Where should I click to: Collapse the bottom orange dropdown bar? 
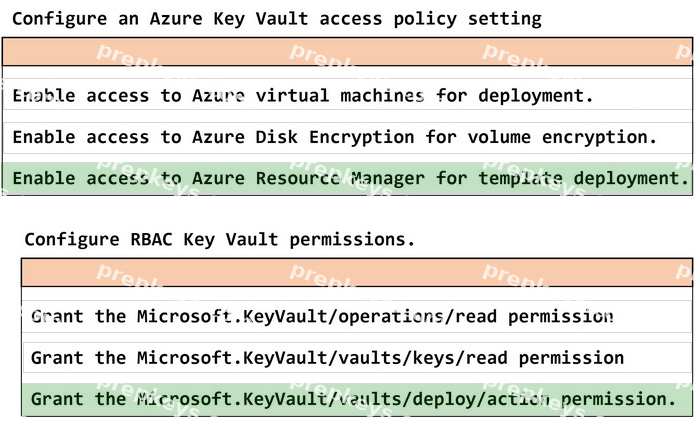357,272
